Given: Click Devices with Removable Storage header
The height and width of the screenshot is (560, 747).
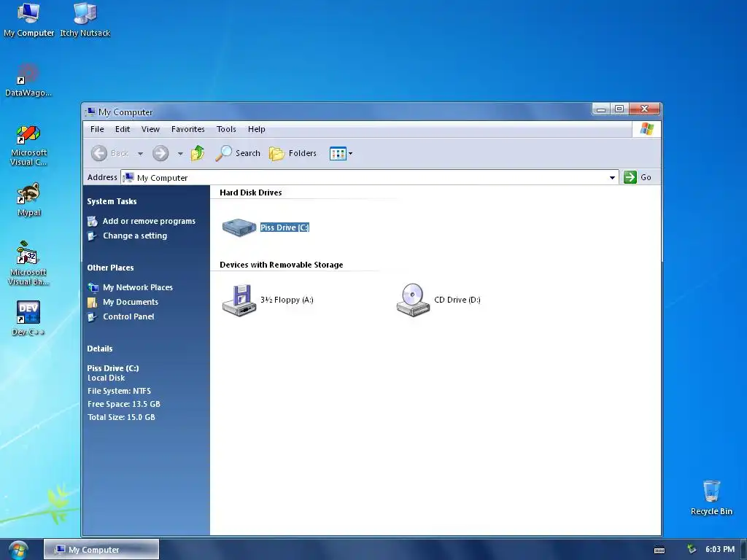Looking at the screenshot, I should [x=282, y=265].
